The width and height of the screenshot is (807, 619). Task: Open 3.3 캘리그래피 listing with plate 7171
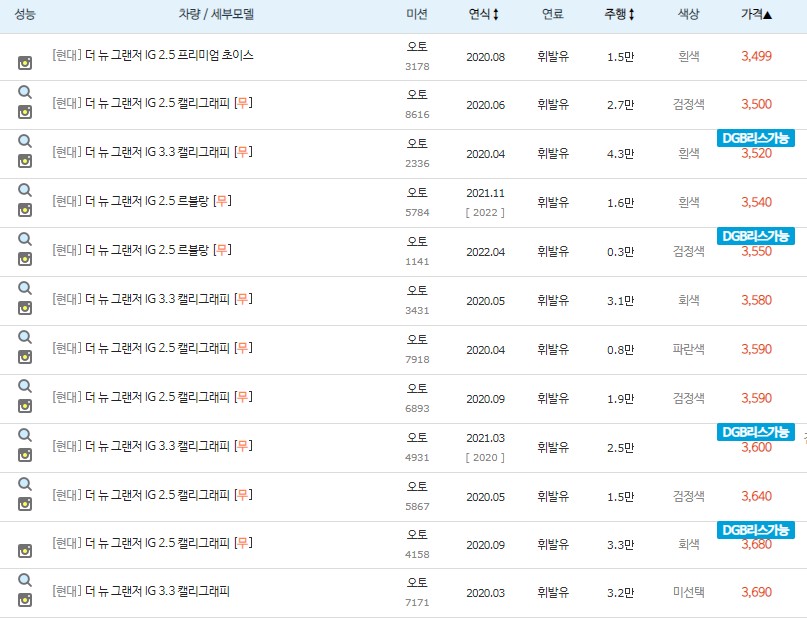tap(141, 591)
